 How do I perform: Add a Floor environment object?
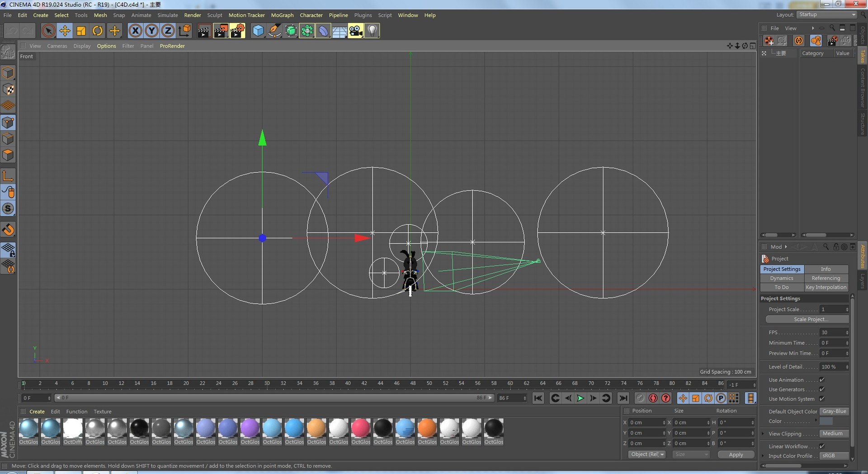(x=340, y=31)
